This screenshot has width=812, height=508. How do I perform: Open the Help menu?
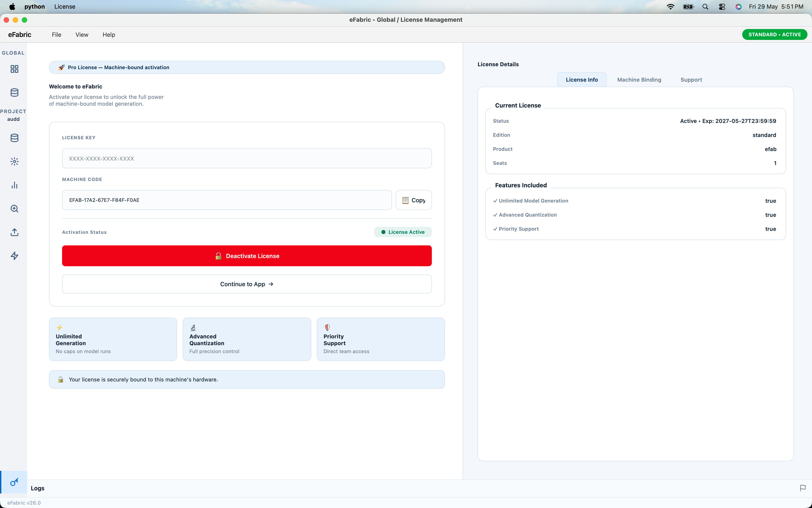coord(109,35)
